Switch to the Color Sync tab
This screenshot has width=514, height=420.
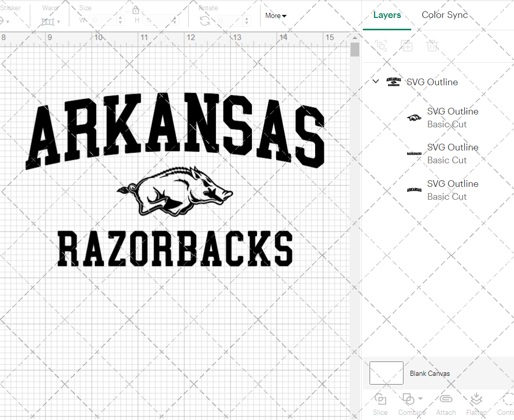point(445,15)
